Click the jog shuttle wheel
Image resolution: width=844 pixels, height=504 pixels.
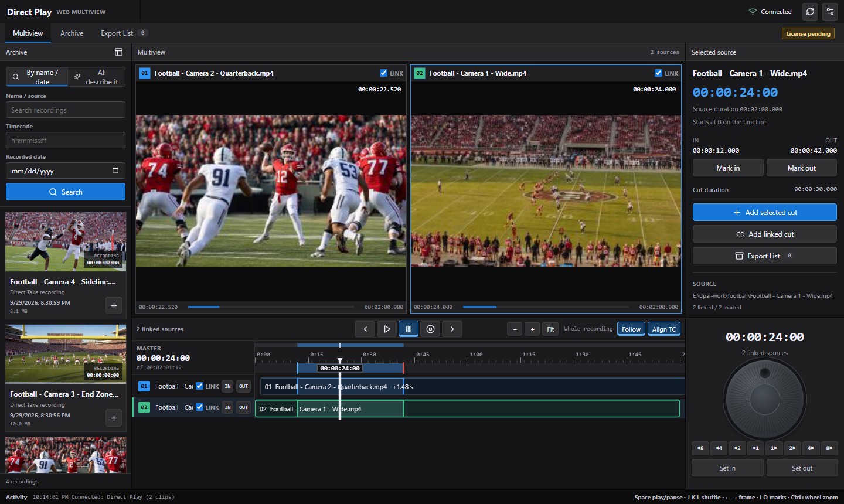765,400
